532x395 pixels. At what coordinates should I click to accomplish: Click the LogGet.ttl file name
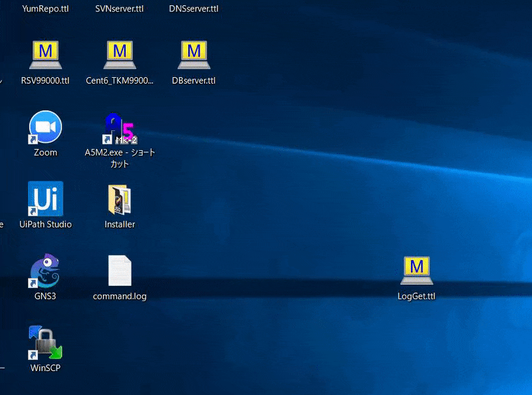pyautogui.click(x=416, y=297)
